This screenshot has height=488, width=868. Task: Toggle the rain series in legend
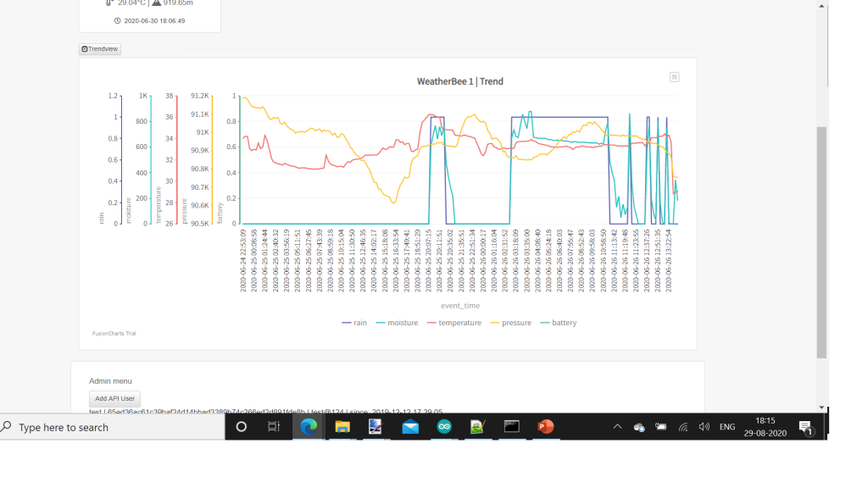355,323
